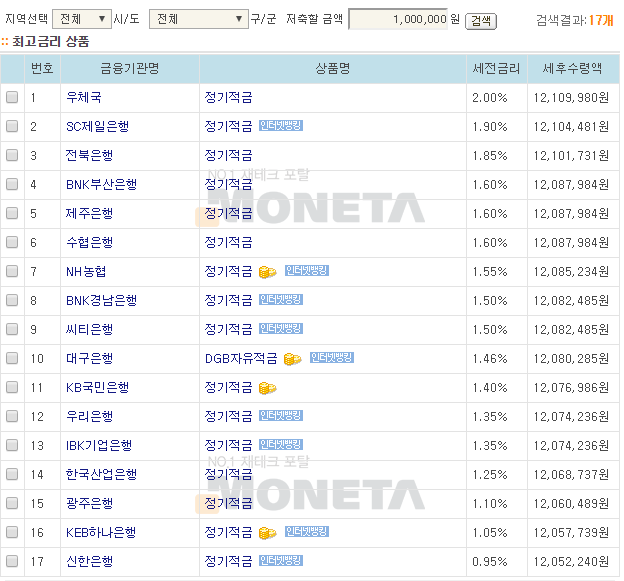Open the KB국민은행 link
Screen dimensions: 624x581
(98, 388)
